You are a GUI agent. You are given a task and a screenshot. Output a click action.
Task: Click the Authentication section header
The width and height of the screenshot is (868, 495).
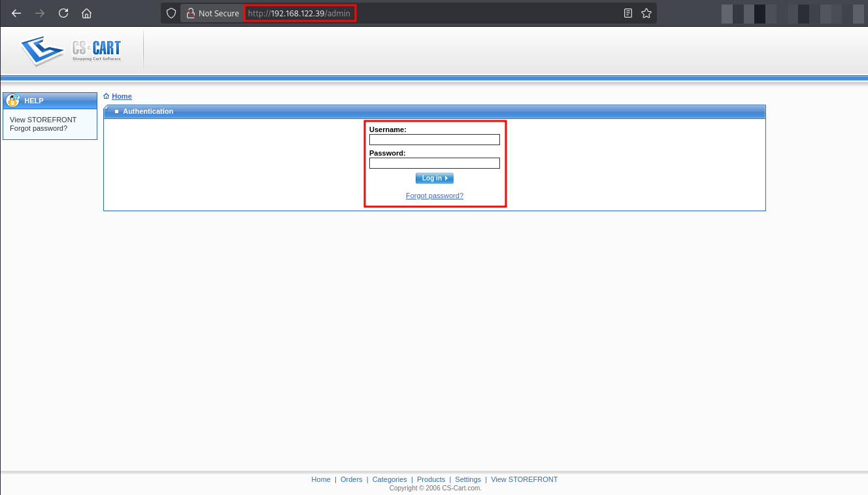[x=435, y=112]
